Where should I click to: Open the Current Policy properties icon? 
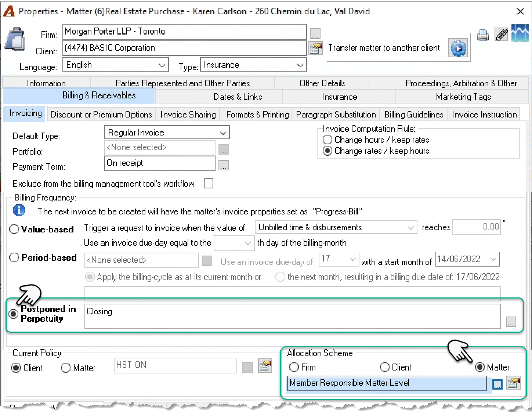click(265, 366)
